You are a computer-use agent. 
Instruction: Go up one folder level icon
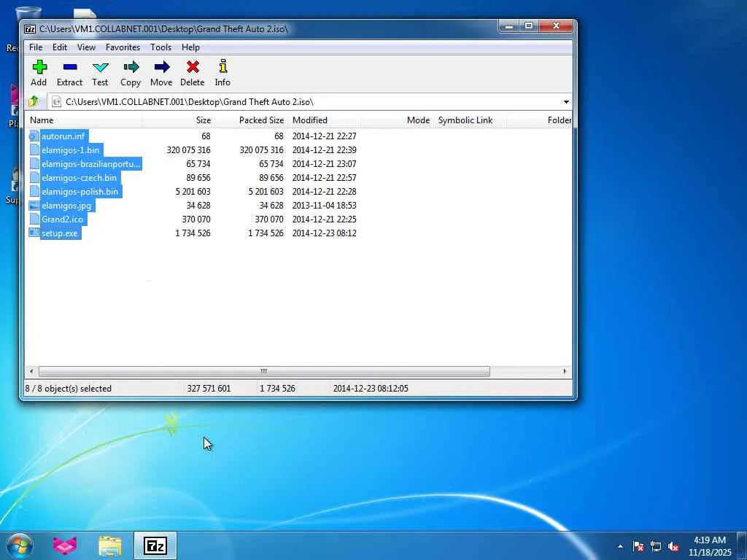pyautogui.click(x=34, y=101)
